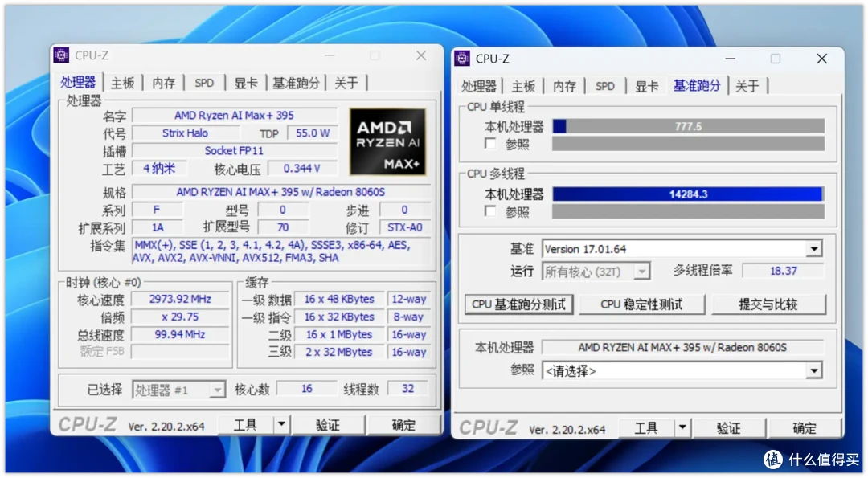This screenshot has height=478, width=868.
Task: Switch to 主板 tab in left window
Action: [122, 83]
